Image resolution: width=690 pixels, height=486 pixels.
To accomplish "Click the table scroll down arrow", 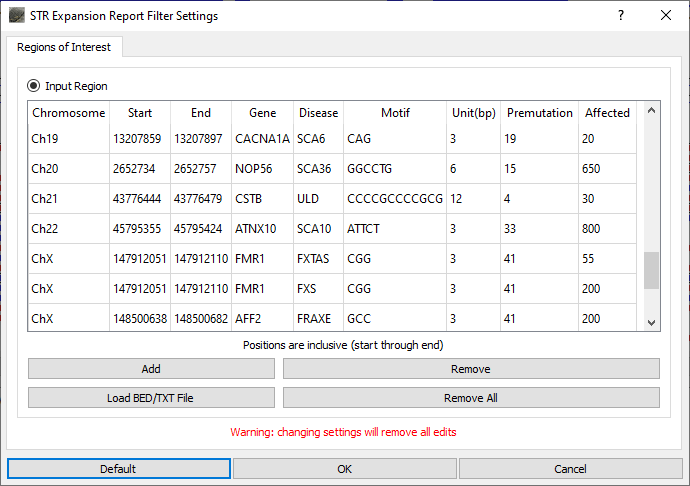I will (652, 323).
